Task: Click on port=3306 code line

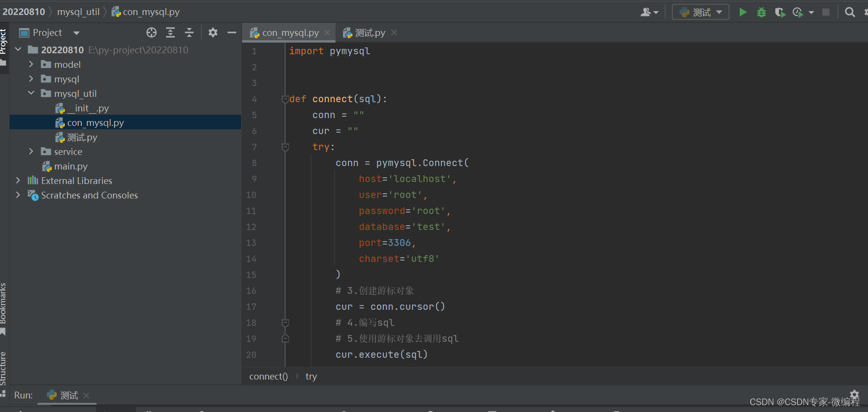Action: click(387, 243)
